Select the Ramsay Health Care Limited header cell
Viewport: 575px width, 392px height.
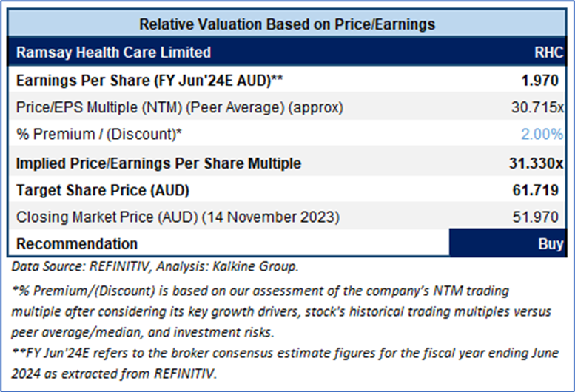[x=113, y=53]
